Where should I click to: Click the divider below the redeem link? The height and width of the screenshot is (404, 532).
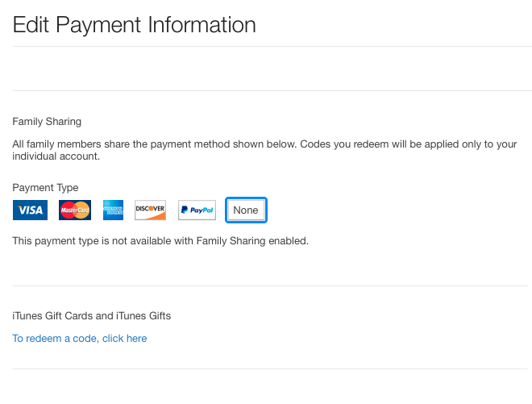coord(270,369)
